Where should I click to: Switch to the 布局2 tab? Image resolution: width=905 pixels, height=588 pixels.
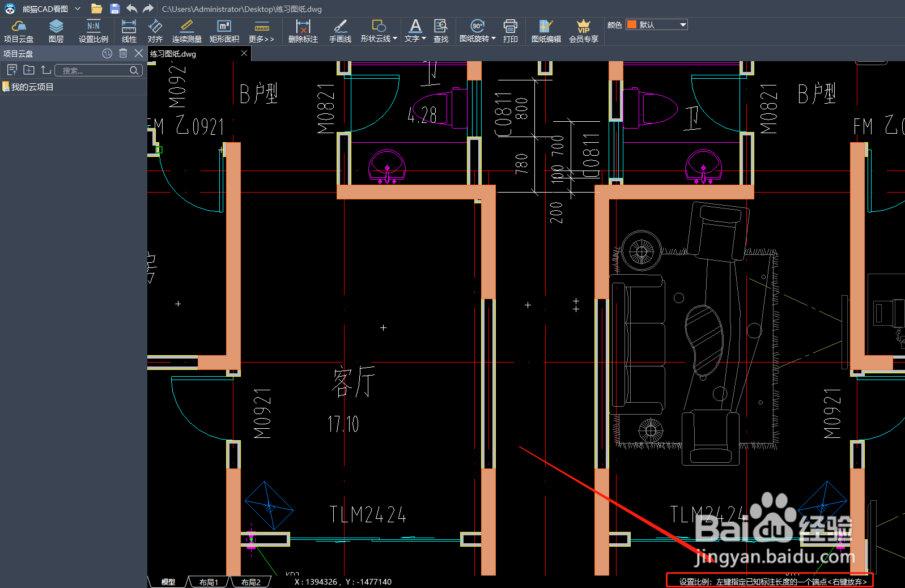[x=250, y=582]
